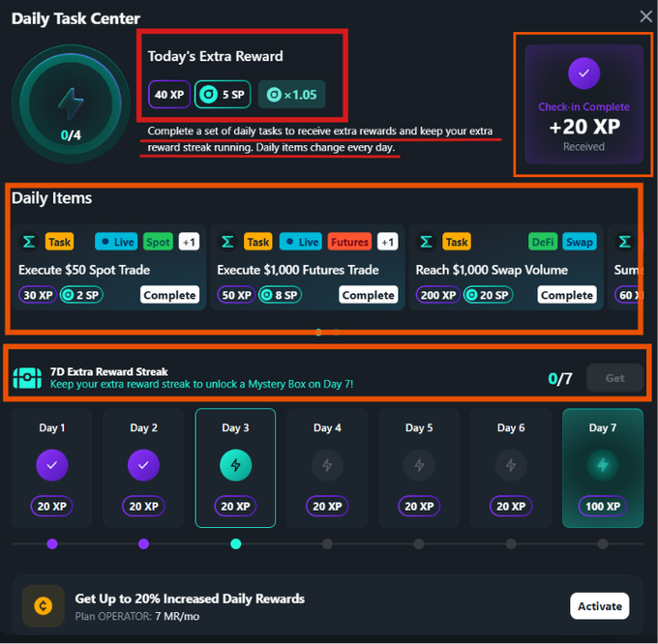Click the 40 XP extra reward badge
658x644 pixels.
[x=169, y=95]
